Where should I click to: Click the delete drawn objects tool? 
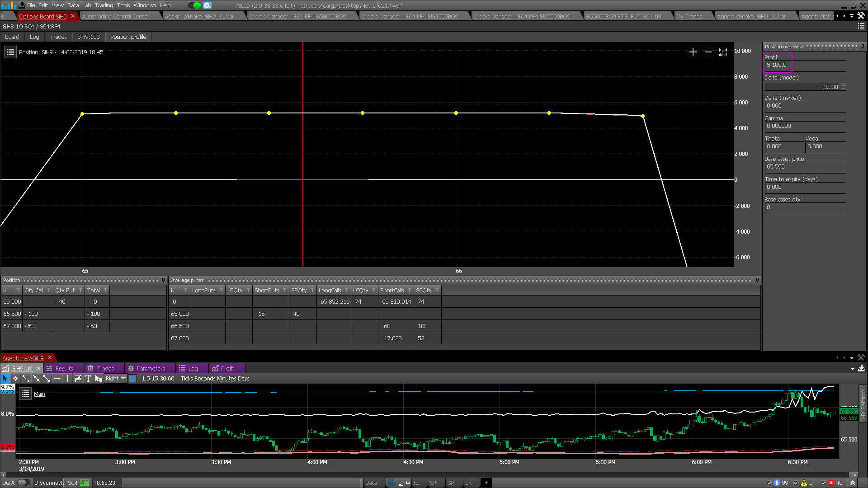pos(99,379)
